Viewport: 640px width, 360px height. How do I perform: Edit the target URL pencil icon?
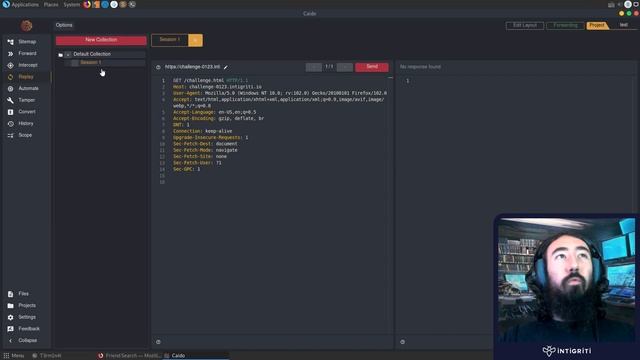[x=226, y=67]
